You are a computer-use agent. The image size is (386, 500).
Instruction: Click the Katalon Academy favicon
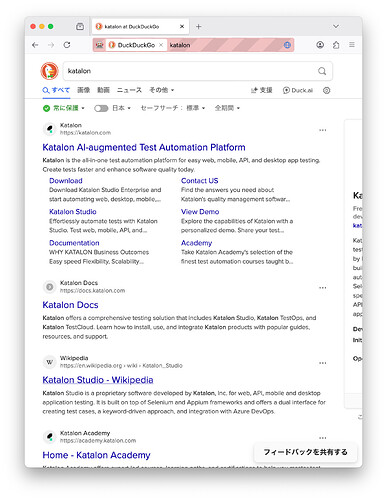(50, 437)
